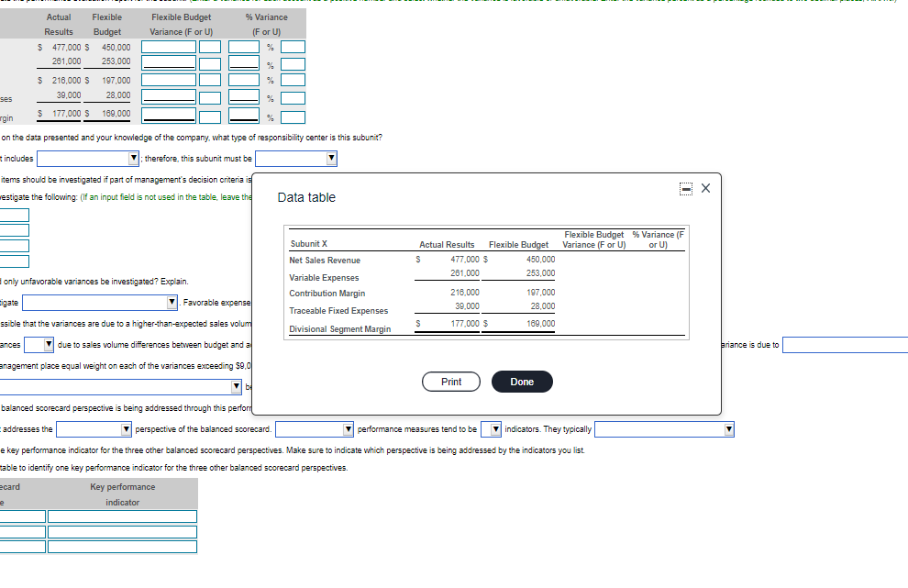
Task: Open the dropdown following 'They typically'
Action: [662, 428]
